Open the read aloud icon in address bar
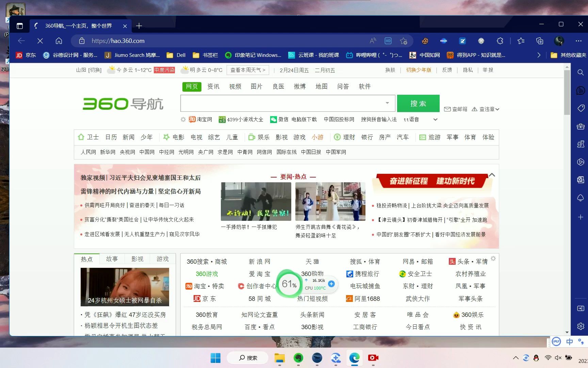 click(373, 41)
